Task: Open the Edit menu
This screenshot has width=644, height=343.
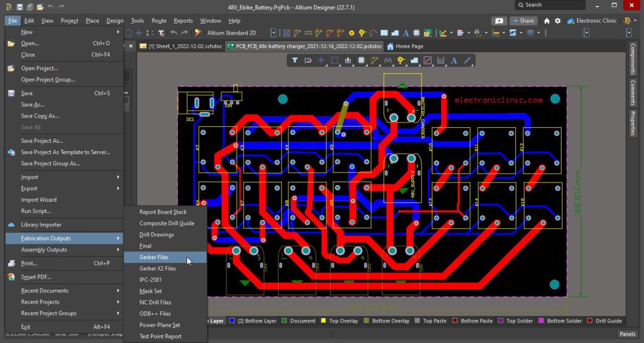Action: point(29,21)
